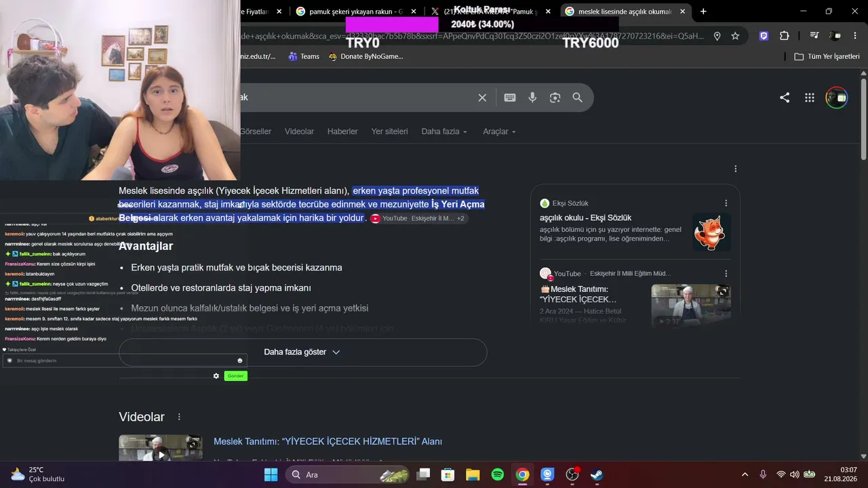Submit search with the magnifier icon
Image resolution: width=868 pixels, height=488 pixels.
click(577, 98)
